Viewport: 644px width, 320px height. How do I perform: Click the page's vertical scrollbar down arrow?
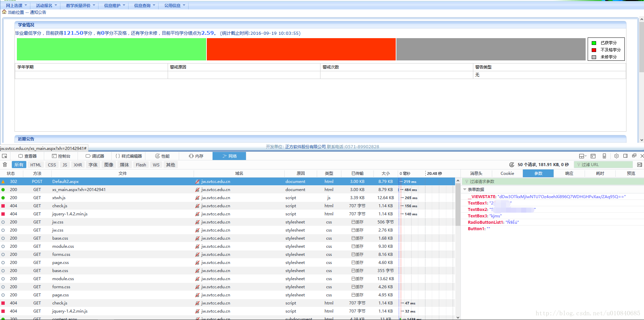coord(641,140)
